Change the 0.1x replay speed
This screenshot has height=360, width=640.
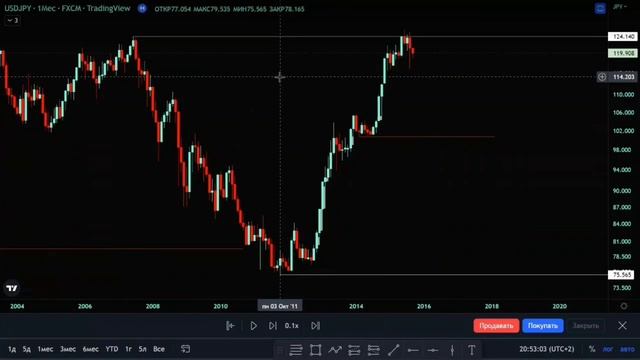(x=291, y=326)
